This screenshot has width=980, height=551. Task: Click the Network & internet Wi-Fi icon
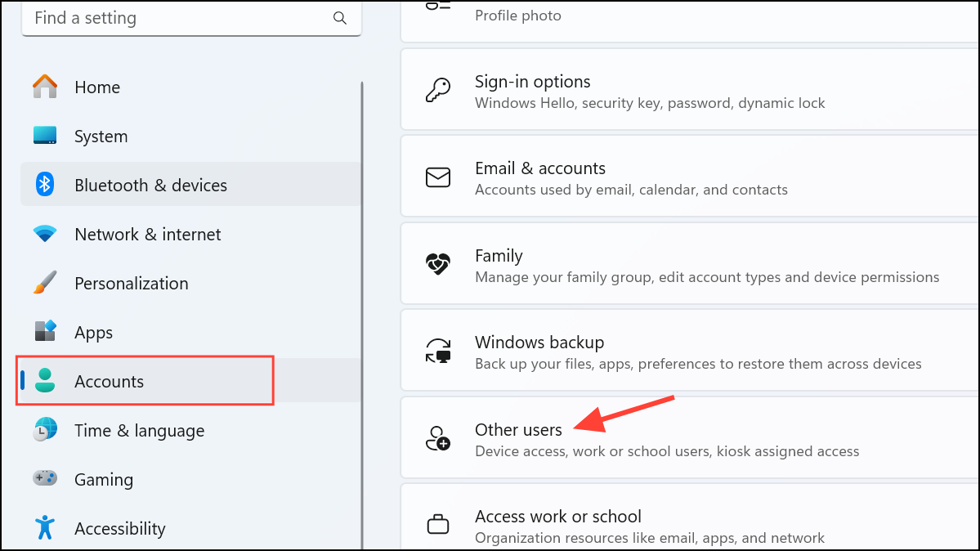point(45,234)
